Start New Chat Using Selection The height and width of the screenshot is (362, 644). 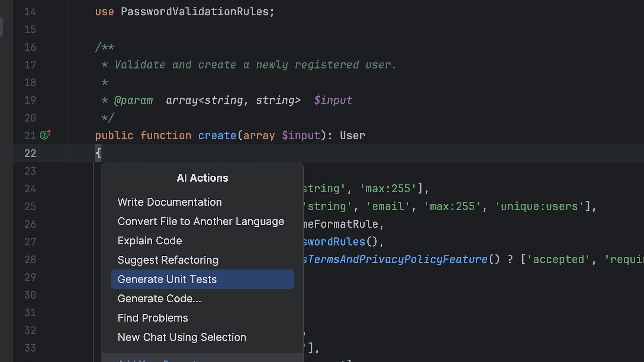182,337
